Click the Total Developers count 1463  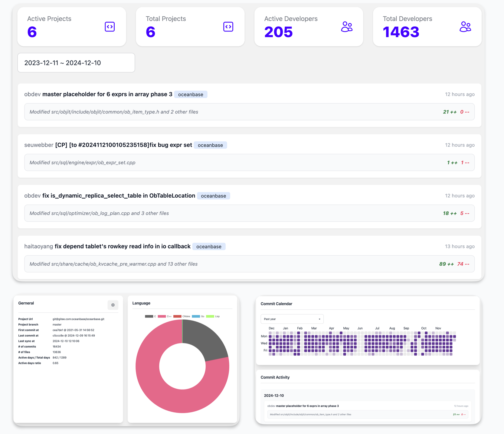(401, 32)
